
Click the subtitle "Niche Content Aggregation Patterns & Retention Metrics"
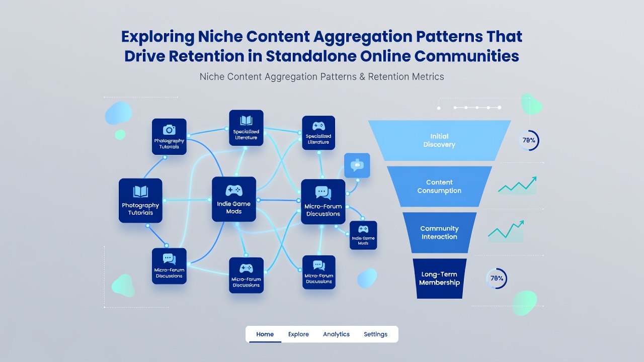point(322,77)
